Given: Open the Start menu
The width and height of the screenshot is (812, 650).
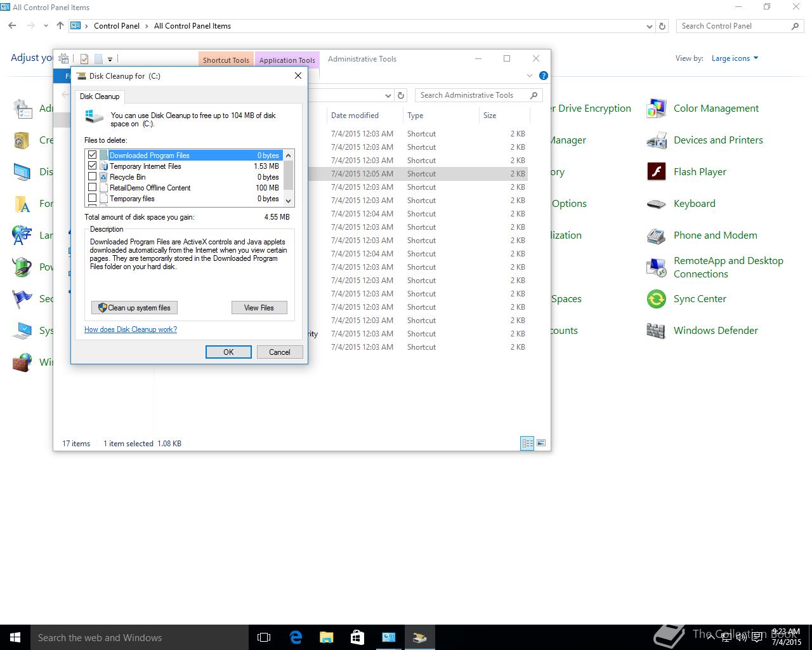Looking at the screenshot, I should pos(15,637).
